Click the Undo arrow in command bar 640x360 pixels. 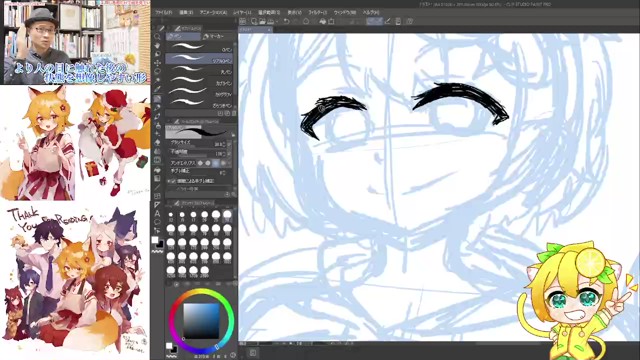tap(287, 21)
